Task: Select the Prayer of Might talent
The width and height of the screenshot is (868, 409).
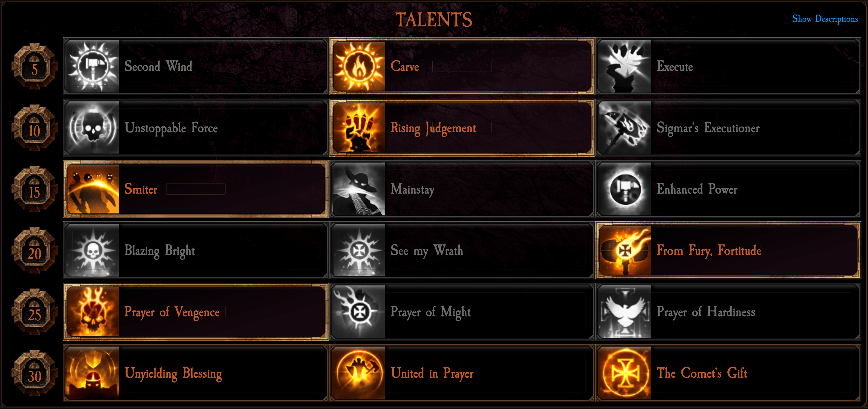Action: click(x=462, y=312)
